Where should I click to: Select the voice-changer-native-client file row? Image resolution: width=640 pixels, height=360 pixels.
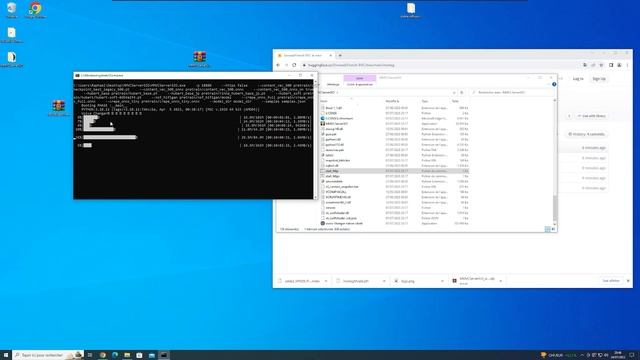394,223
